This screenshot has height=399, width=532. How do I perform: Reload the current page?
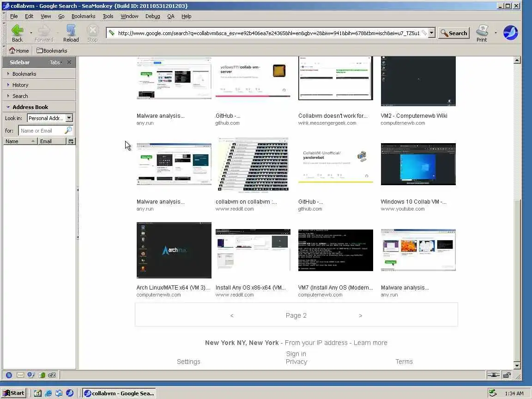[x=71, y=33]
